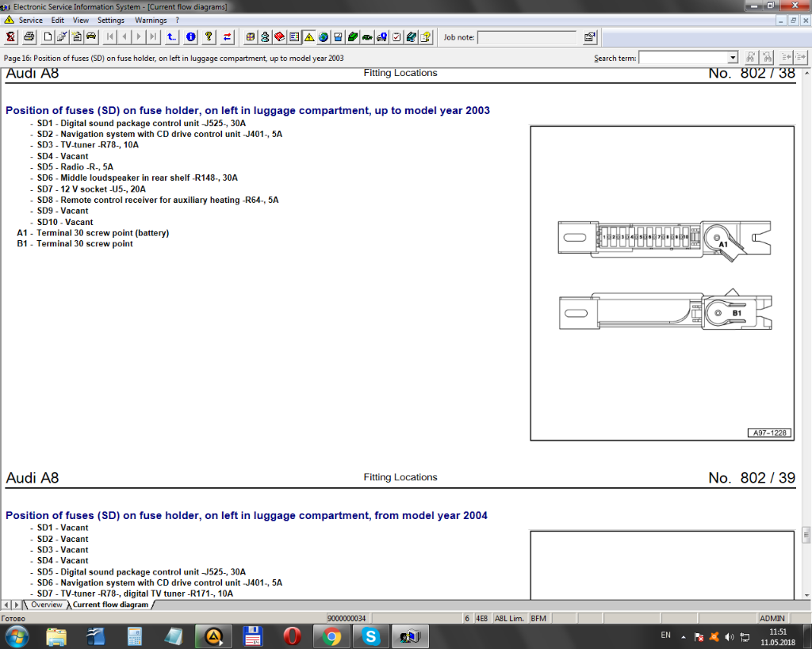
Task: Open the Service menu
Action: point(31,20)
